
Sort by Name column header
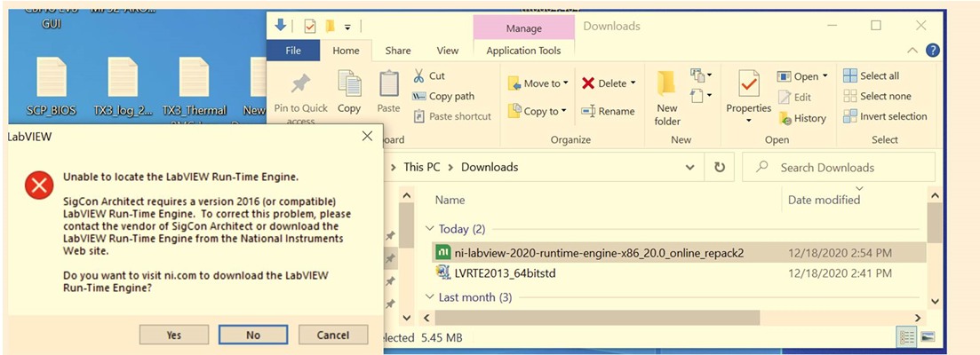(x=450, y=200)
